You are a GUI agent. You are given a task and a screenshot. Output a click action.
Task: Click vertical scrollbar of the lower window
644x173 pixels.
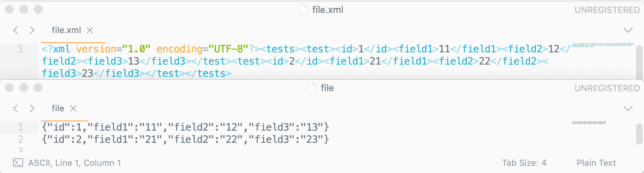click(x=639, y=134)
